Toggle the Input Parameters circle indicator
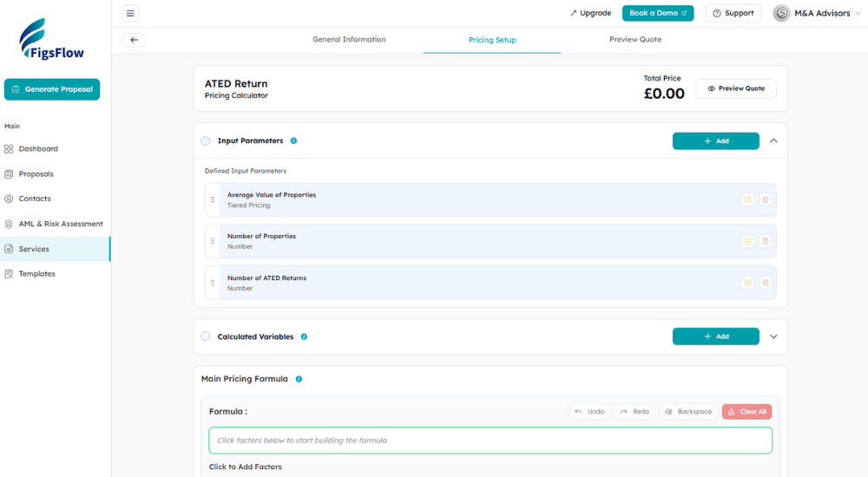Viewport: 868px width, 477px height. 206,141
